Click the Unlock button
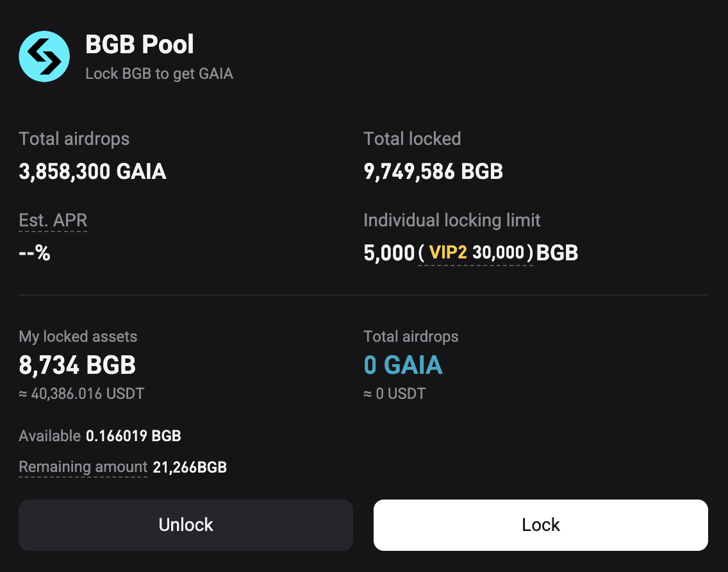Viewport: 728px width, 572px height. click(x=186, y=525)
